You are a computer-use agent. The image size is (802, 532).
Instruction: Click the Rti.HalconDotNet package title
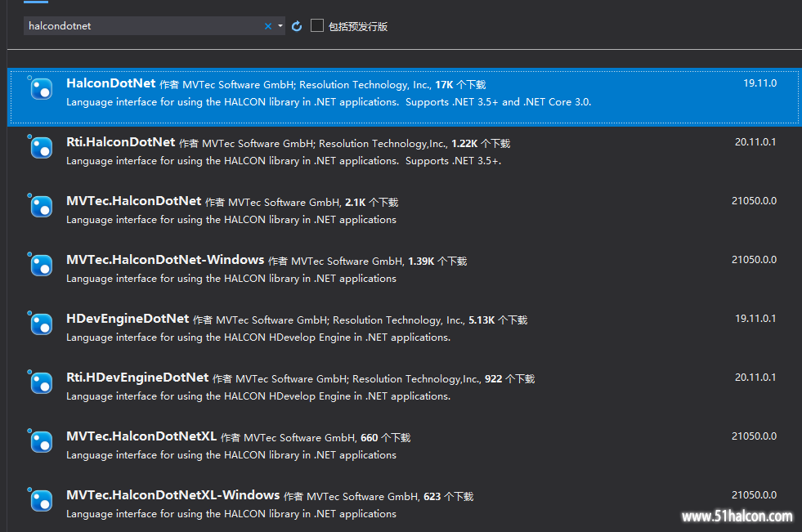pyautogui.click(x=121, y=142)
